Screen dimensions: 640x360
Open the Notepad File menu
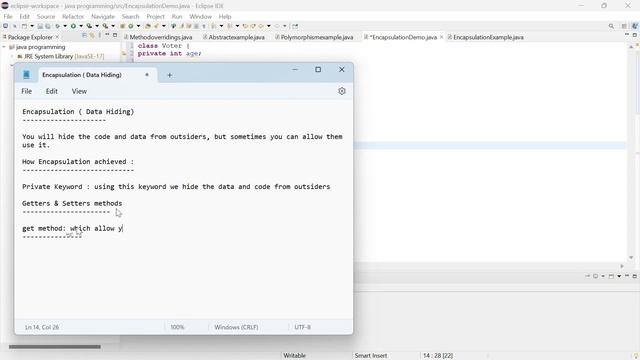pos(27,91)
